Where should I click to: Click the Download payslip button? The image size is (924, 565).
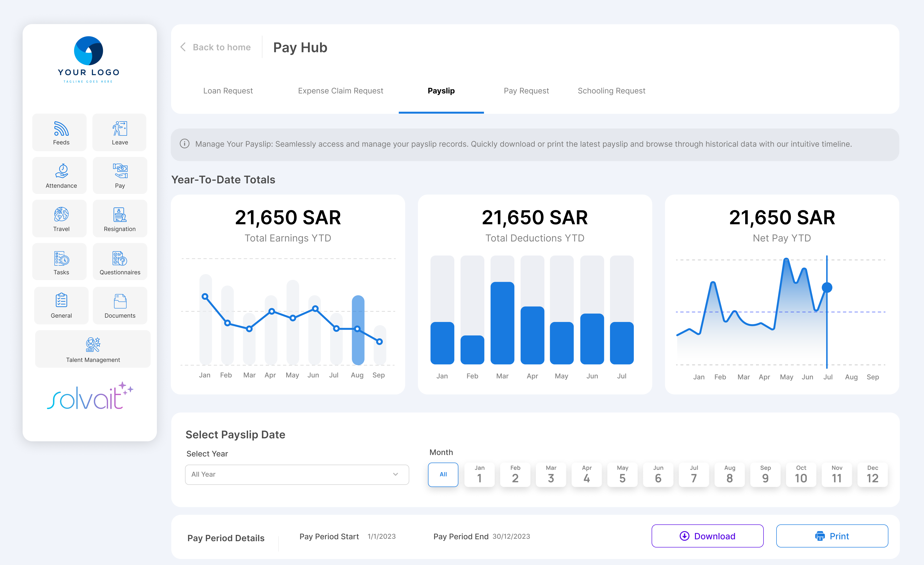coord(707,536)
